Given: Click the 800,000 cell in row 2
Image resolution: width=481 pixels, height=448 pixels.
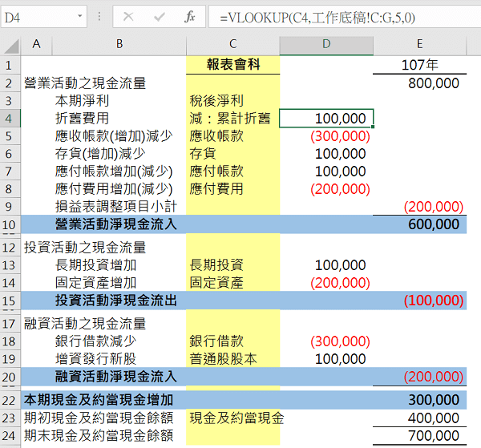Looking at the screenshot, I should click(x=419, y=83).
